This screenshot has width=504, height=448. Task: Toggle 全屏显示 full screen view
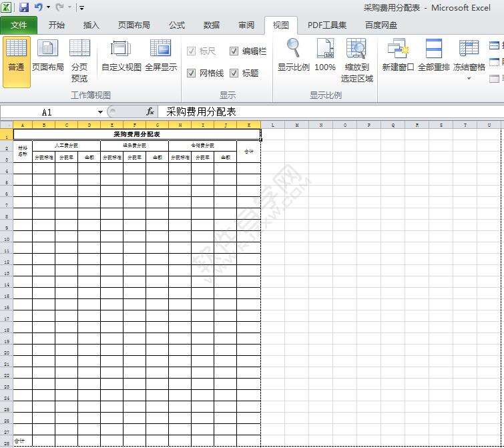[x=161, y=55]
